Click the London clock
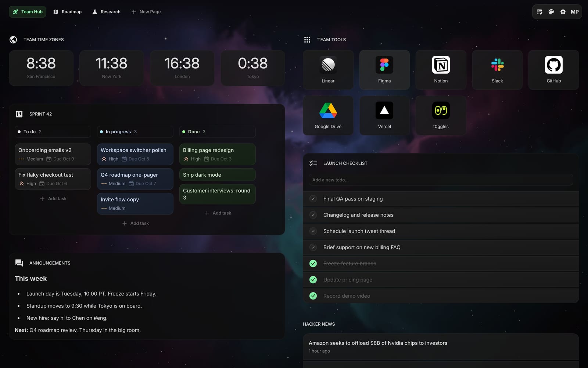Viewport: 588px width, 368px height. [182, 68]
